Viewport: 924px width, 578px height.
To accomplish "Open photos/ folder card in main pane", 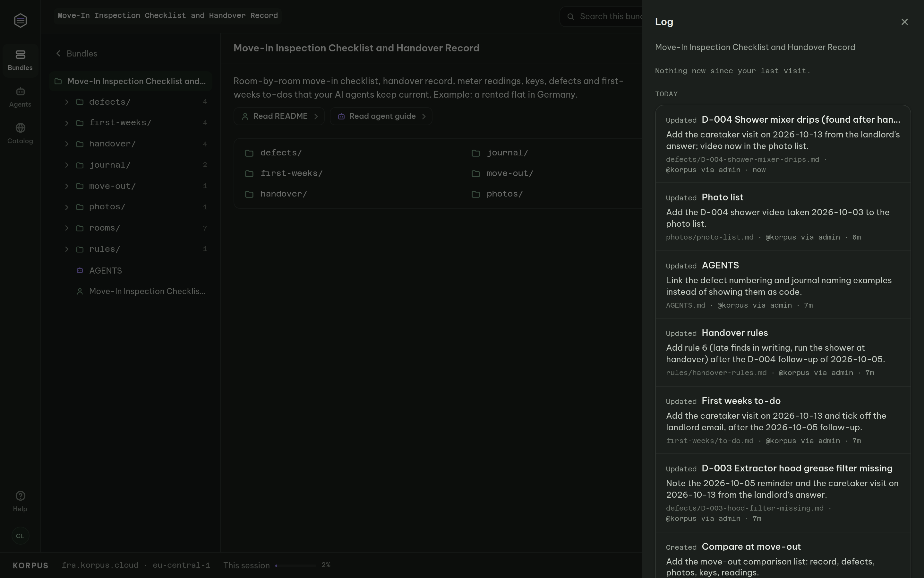I will point(497,194).
